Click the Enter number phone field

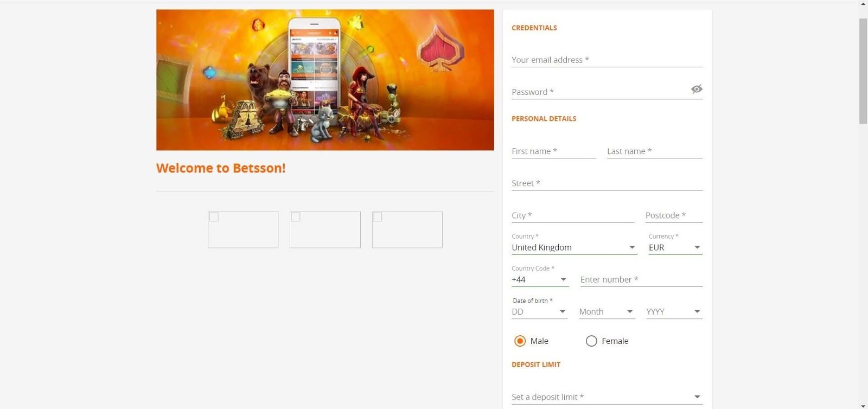tap(641, 279)
